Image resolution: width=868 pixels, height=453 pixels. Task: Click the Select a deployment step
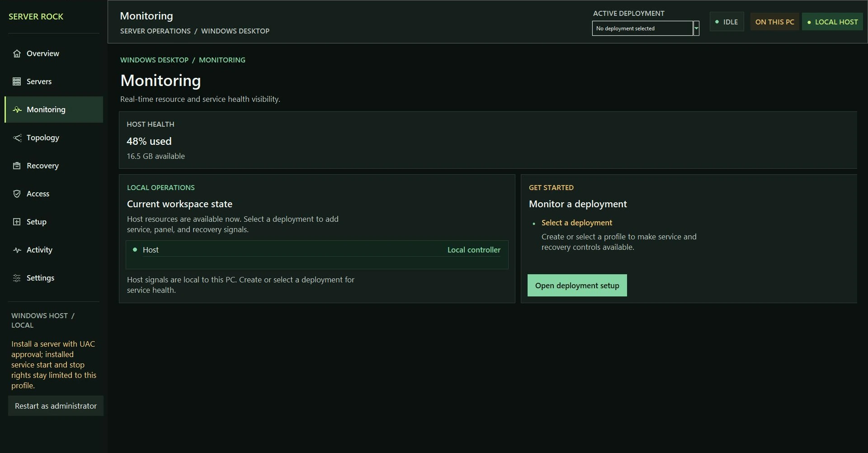(577, 223)
